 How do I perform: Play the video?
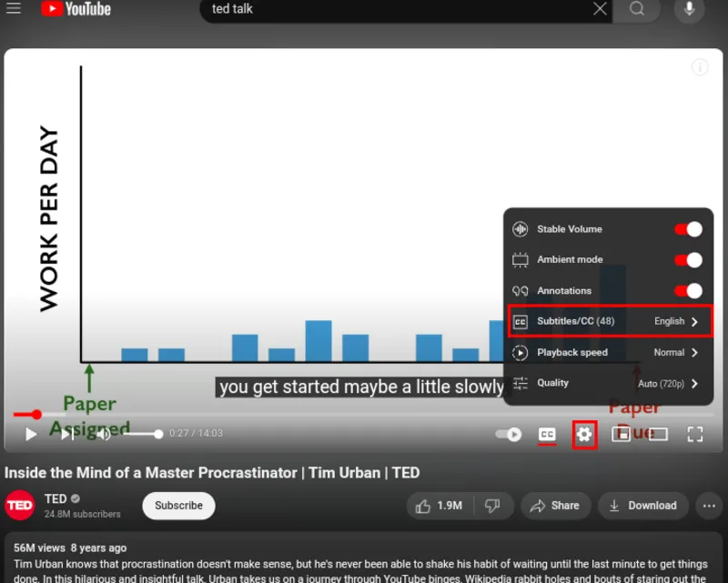(x=31, y=434)
